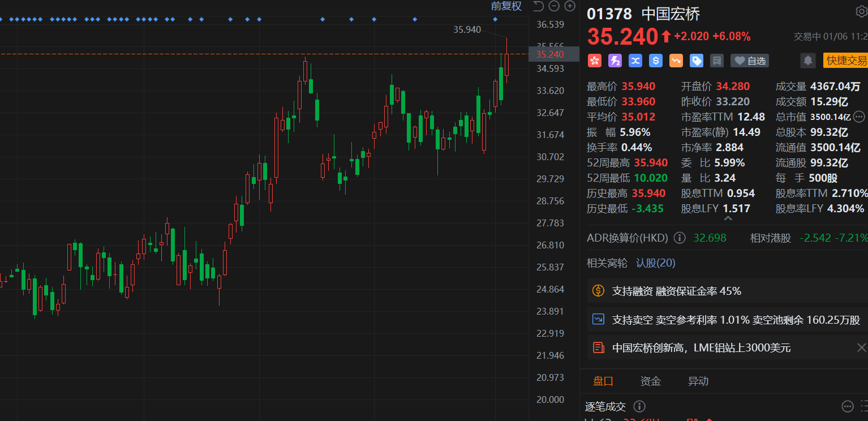Click the ADR price 32.698
Screen dimensions: 868x421
click(710, 238)
